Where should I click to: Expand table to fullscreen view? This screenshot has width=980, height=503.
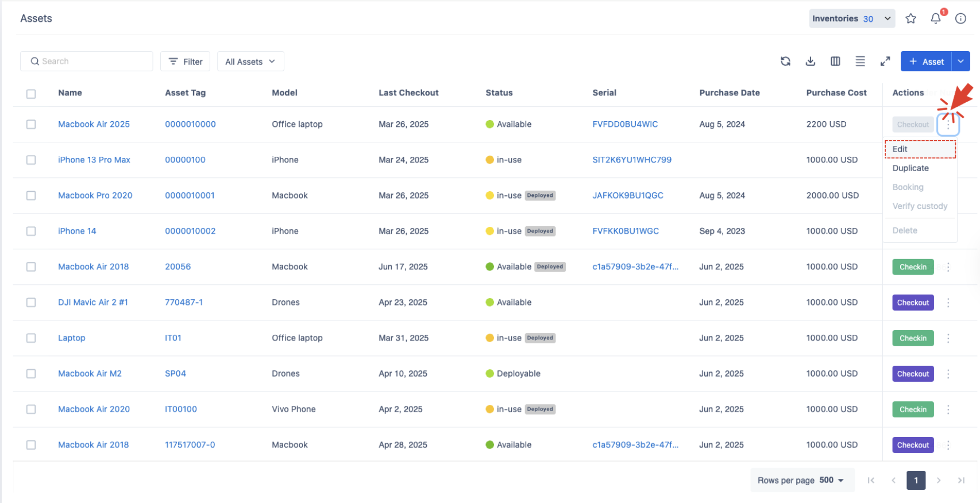click(885, 61)
